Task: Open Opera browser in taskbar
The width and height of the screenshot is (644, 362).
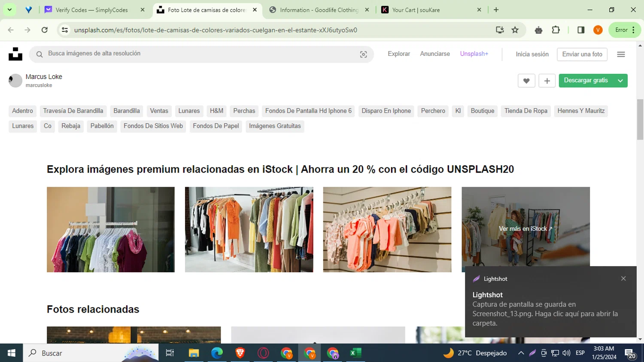Action: pyautogui.click(x=263, y=353)
